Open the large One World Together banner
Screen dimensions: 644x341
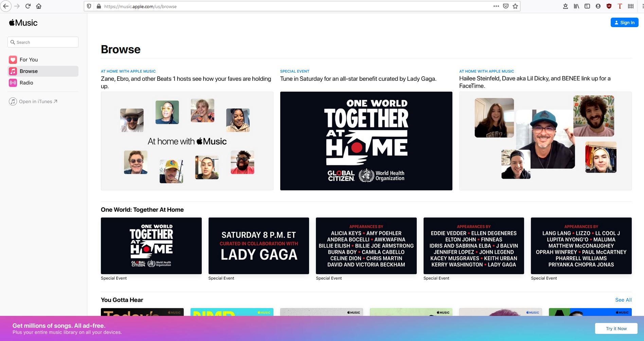click(x=366, y=141)
